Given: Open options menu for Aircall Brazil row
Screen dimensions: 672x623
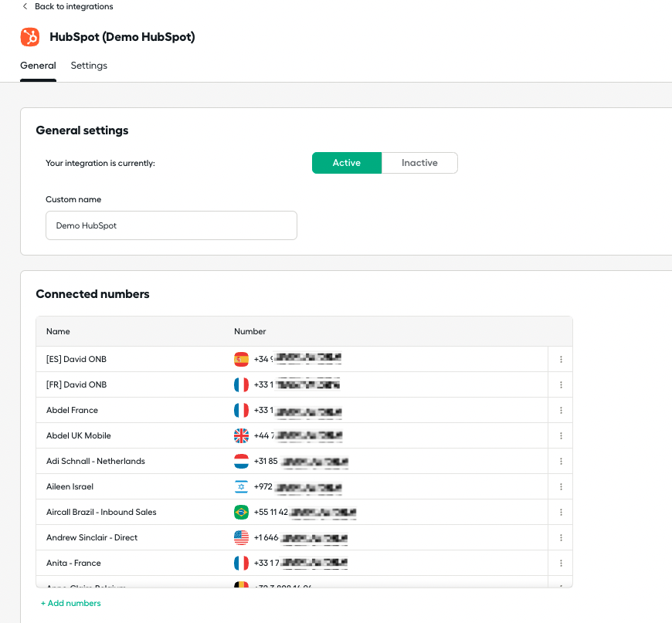Looking at the screenshot, I should pos(561,512).
